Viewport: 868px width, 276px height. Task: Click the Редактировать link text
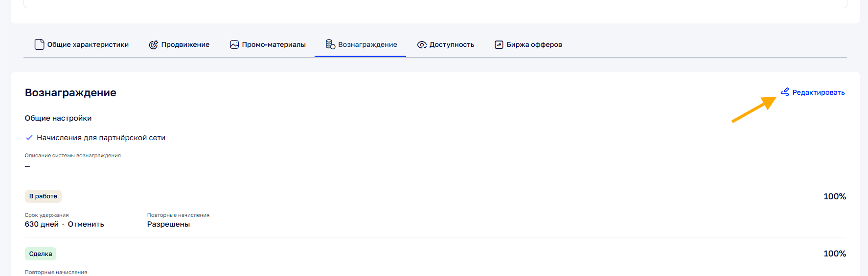[818, 92]
